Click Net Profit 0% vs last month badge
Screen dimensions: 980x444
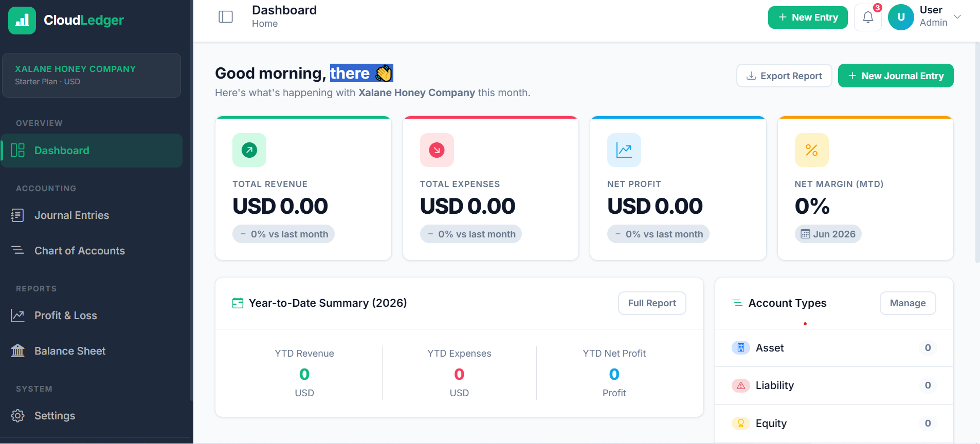click(x=658, y=234)
